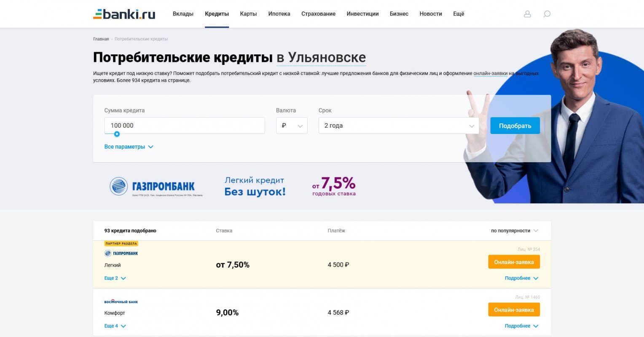Open the Ещё menu item
Image resolution: width=644 pixels, height=337 pixels.
pyautogui.click(x=459, y=14)
